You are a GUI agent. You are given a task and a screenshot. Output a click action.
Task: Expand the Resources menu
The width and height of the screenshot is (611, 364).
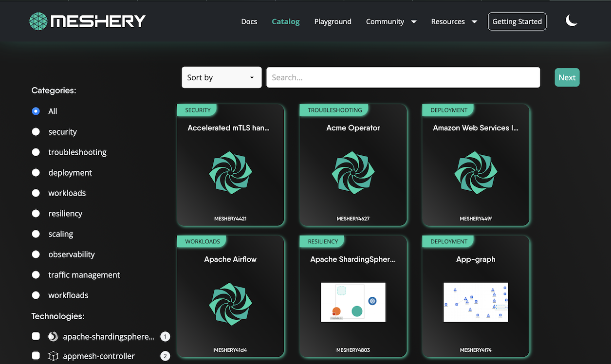click(453, 21)
